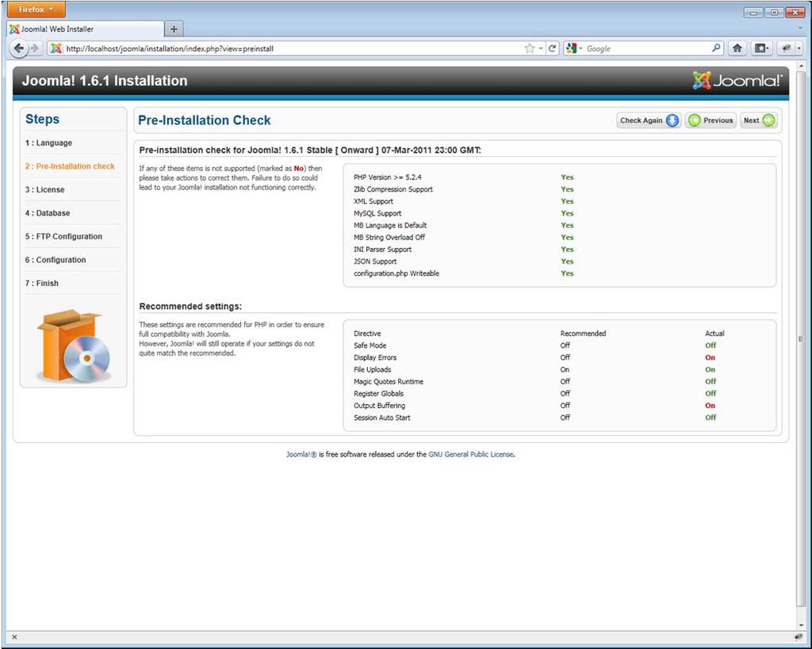Click the Check Again button
Image resolution: width=812 pixels, height=649 pixels.
(x=649, y=120)
